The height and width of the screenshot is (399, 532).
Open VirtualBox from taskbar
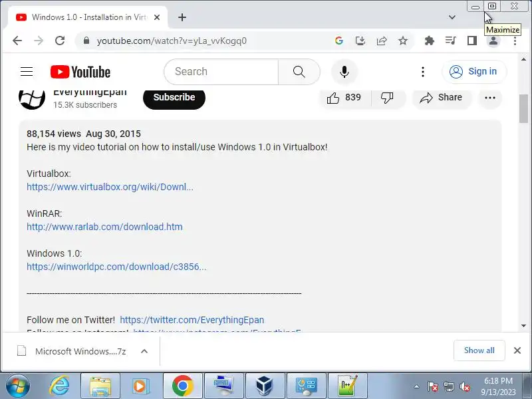(264, 386)
